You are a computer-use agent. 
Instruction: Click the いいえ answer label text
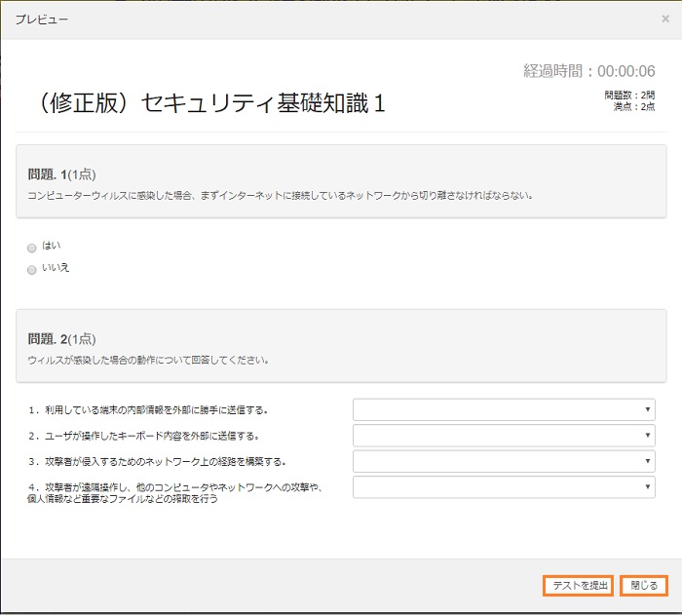(x=56, y=268)
